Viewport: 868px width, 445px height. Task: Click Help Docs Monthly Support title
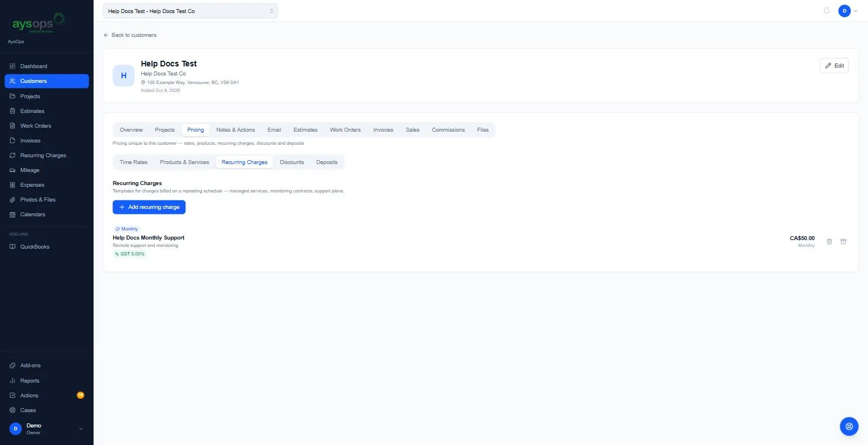tap(149, 238)
